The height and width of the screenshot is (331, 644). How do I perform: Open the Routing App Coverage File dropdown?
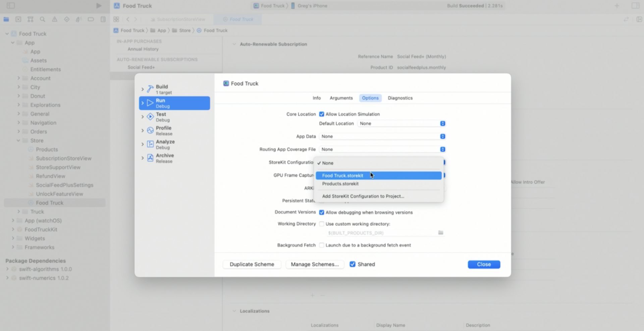pos(382,149)
